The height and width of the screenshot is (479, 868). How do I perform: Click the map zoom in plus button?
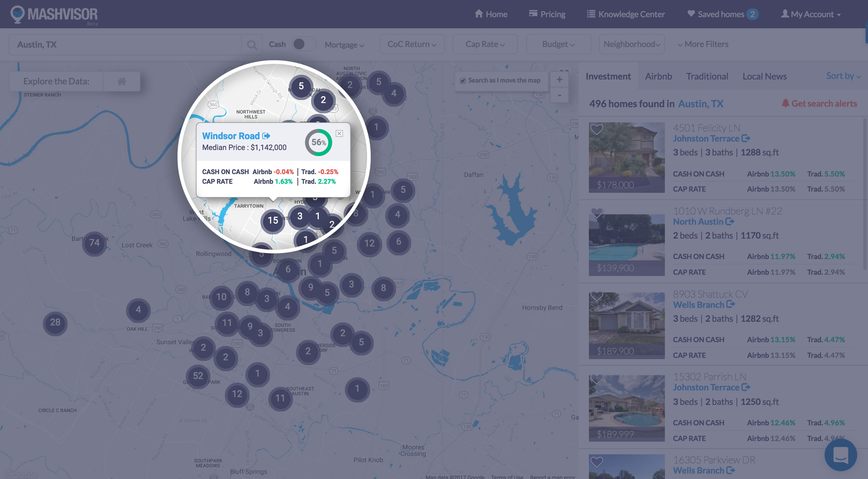coord(559,80)
